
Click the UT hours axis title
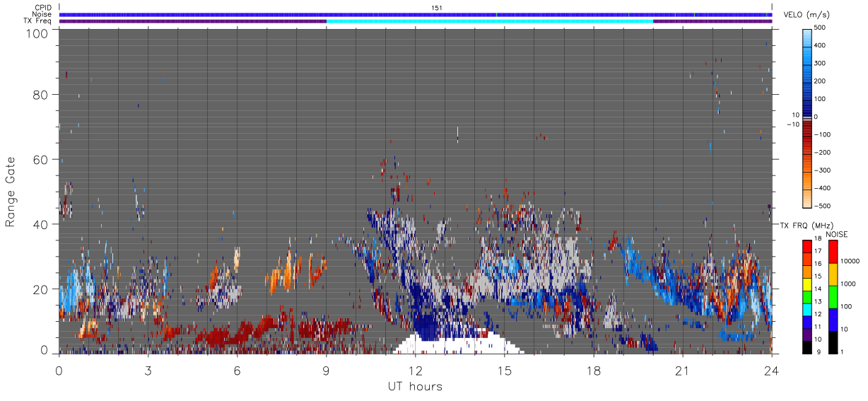click(x=415, y=386)
